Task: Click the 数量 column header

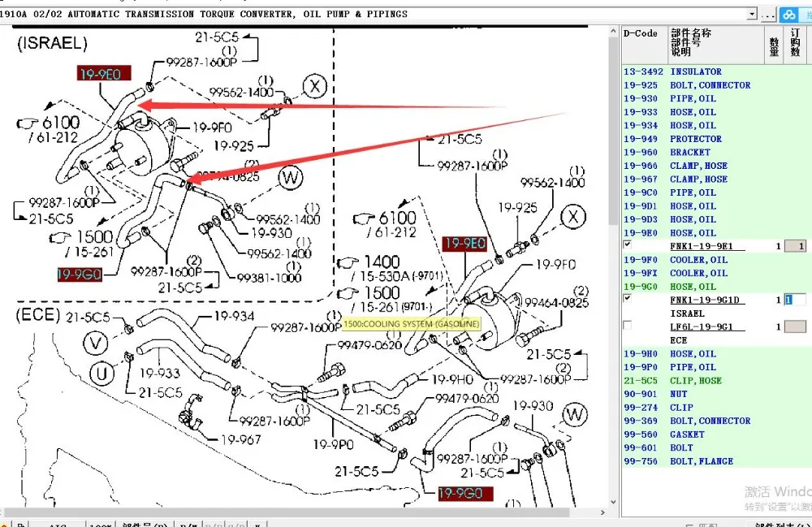Action: tap(774, 46)
